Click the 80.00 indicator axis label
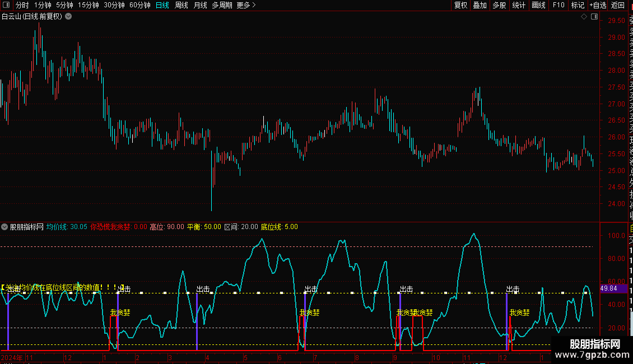Image resolution: width=633 pixels, height=364 pixels. click(616, 259)
